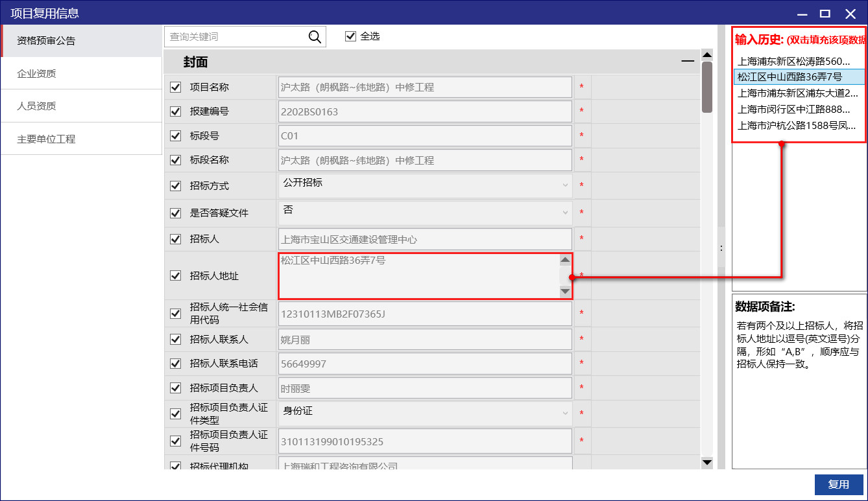Click the form scrollbar down arrow
868x501 pixels.
click(707, 462)
